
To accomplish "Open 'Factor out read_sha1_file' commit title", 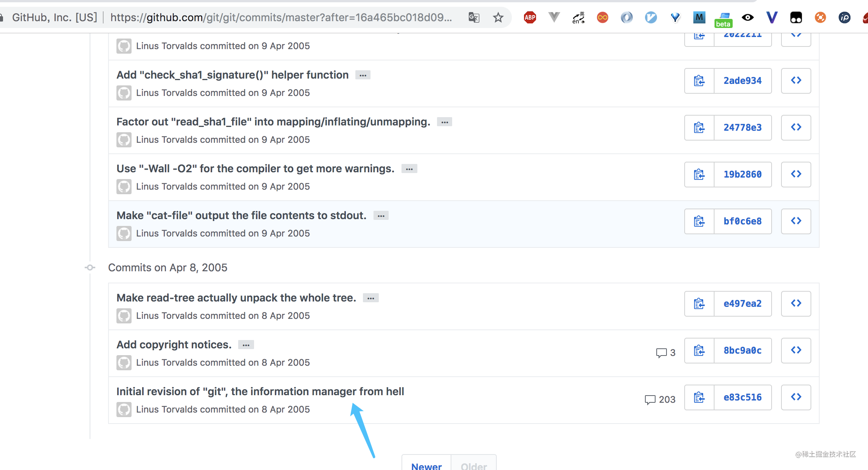I will [x=273, y=122].
